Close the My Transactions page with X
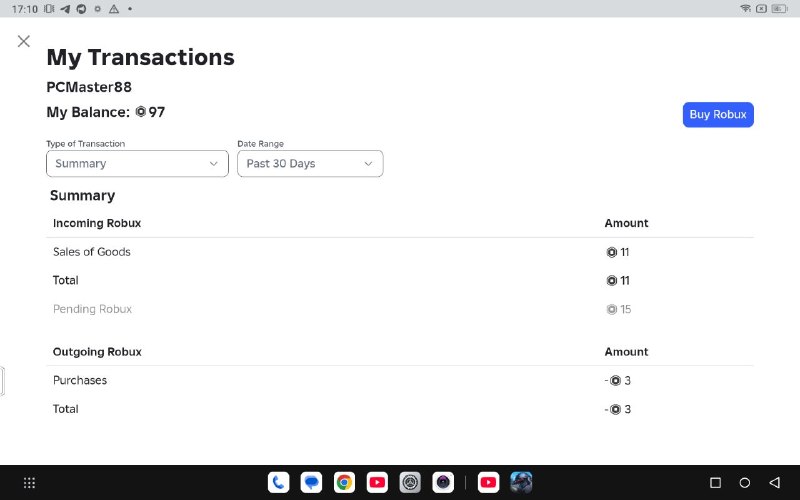 coord(23,41)
